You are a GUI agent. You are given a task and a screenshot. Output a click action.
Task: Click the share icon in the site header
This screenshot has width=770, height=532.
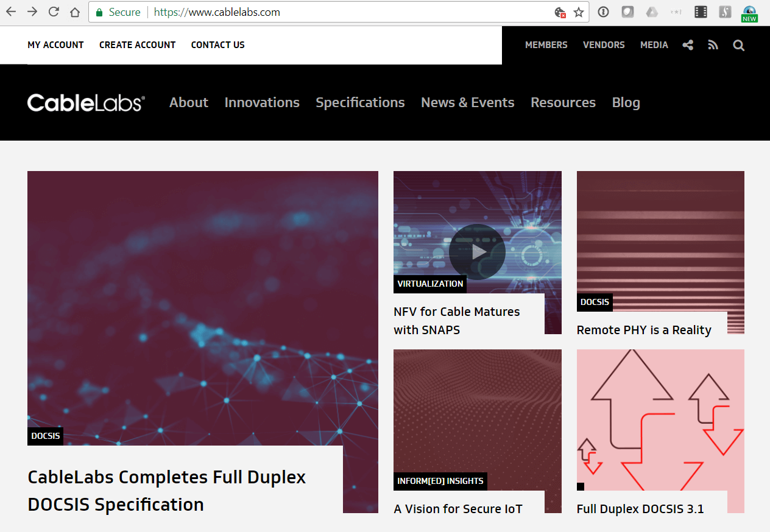coord(688,45)
